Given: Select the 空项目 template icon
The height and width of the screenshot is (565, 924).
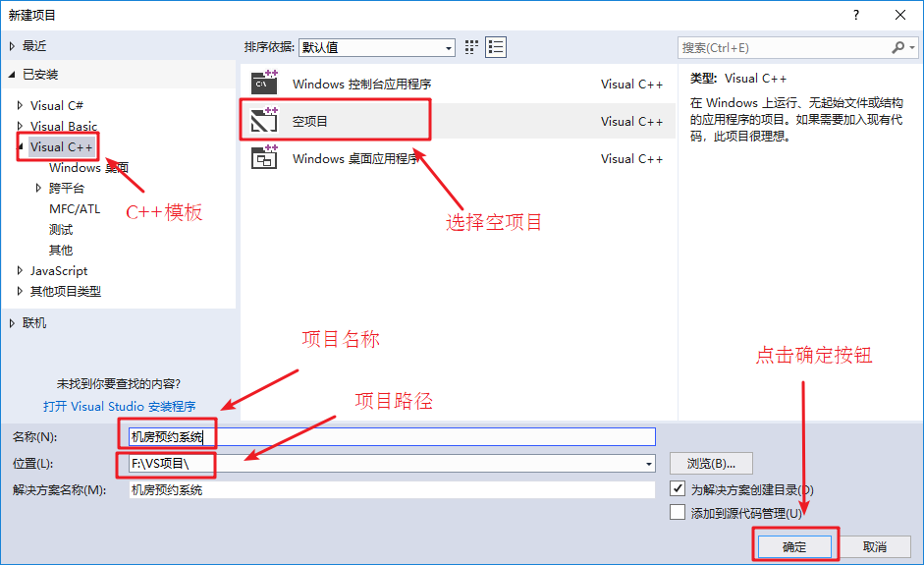Looking at the screenshot, I should click(265, 121).
